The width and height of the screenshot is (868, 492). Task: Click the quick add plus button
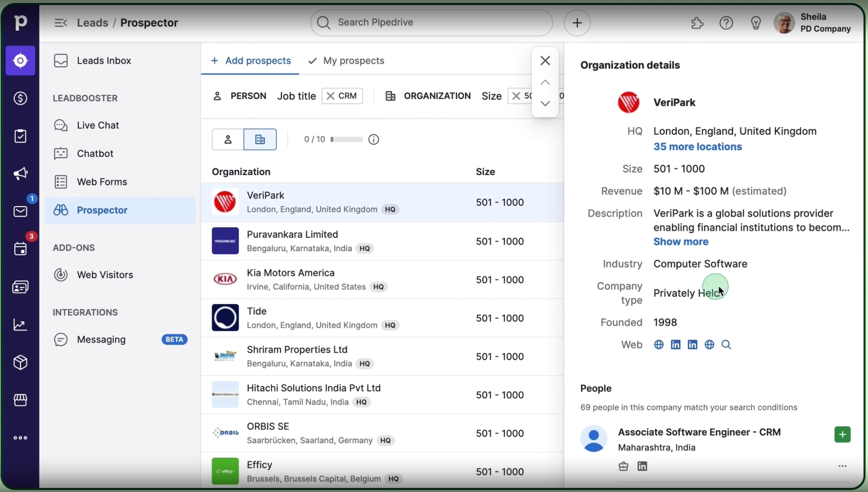pos(577,23)
